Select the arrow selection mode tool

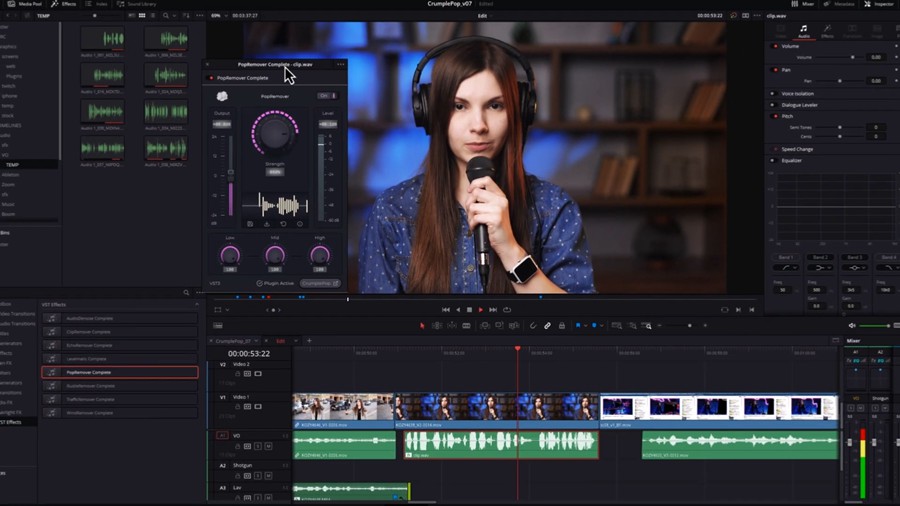[x=422, y=325]
